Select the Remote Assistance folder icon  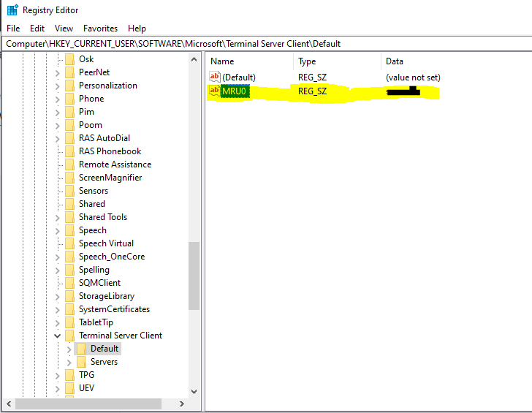(69, 164)
